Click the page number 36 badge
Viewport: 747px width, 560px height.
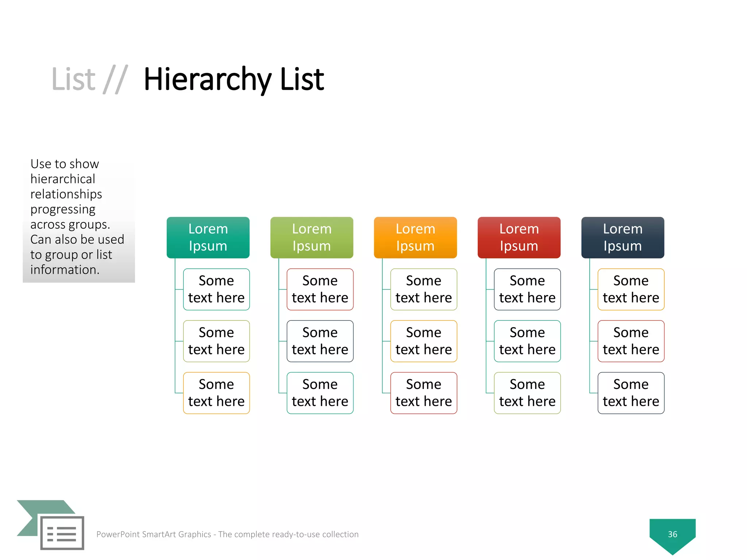tap(672, 534)
